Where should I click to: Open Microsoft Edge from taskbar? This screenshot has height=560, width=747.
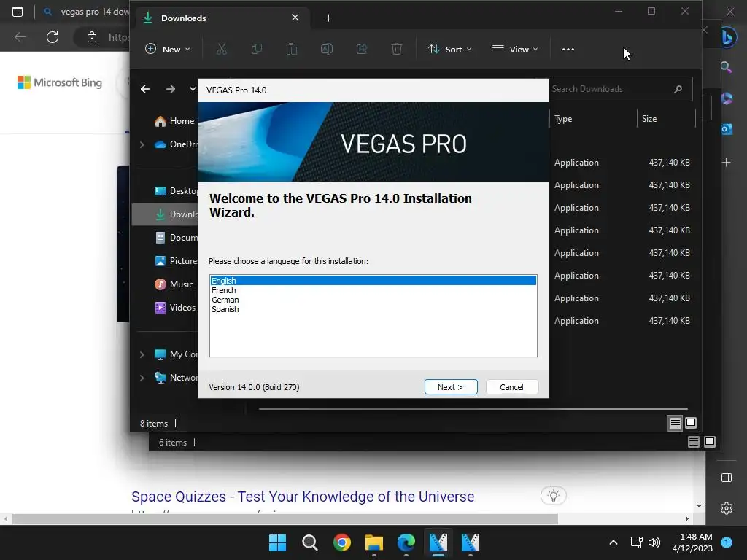[x=406, y=542]
